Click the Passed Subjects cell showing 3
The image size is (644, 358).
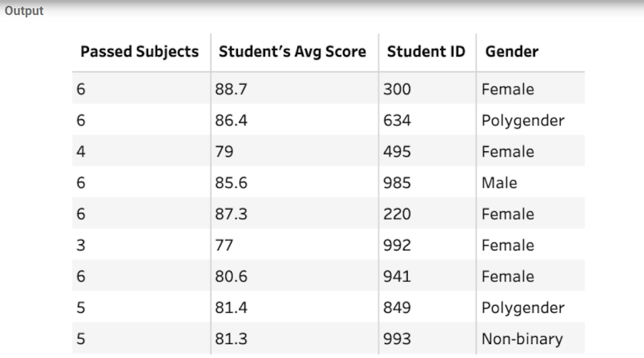coord(81,245)
